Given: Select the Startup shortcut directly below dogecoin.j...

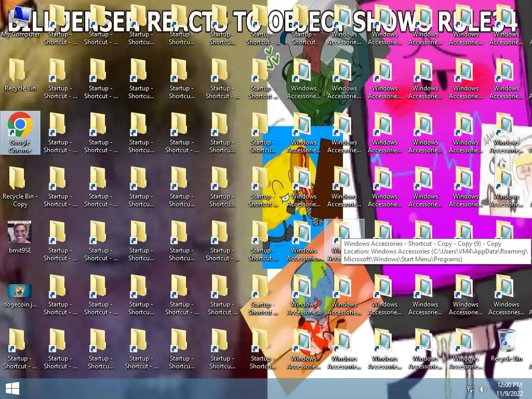Looking at the screenshot, I should click(x=20, y=349).
